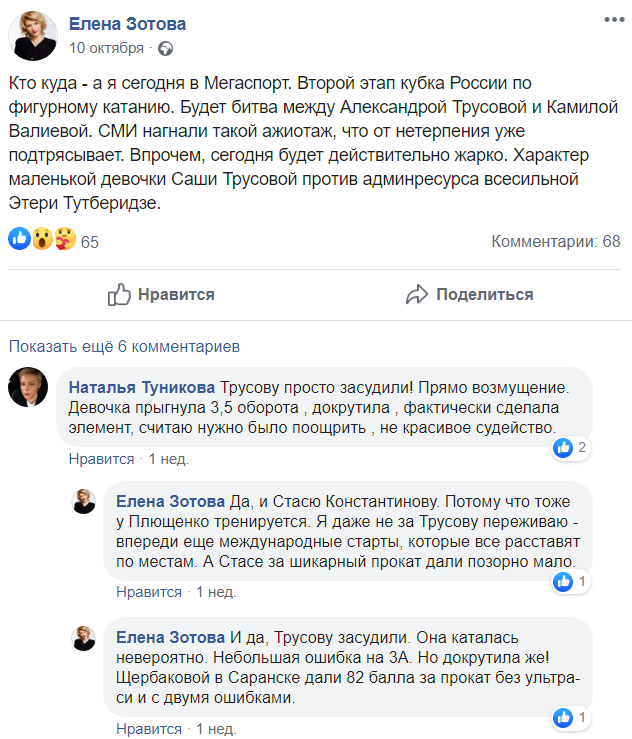Open Елена Зотова profile from post header
The height and width of the screenshot is (739, 632).
pos(127,24)
